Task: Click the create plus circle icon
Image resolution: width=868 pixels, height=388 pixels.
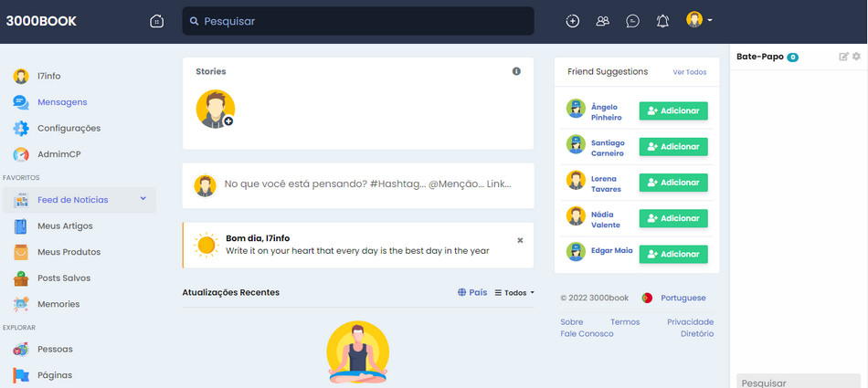Action: 572,21
